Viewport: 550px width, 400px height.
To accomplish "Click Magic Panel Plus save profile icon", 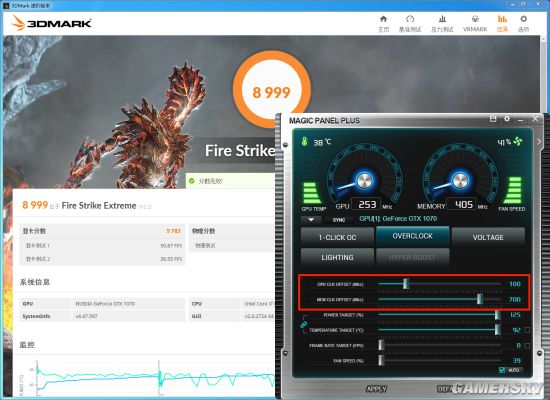I will pos(493,119).
